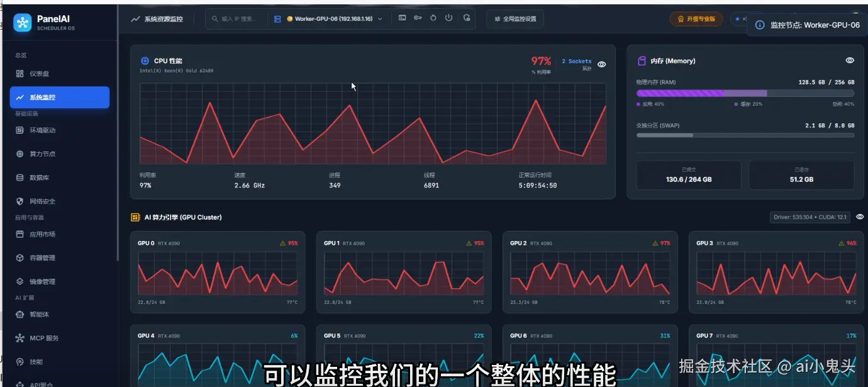868x387 pixels.
Task: Click the CPU chip icon
Action: tap(145, 61)
